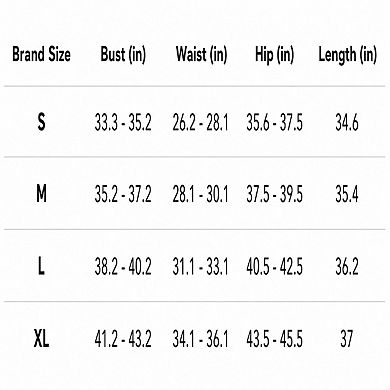
Task: Select the Bust (in) column header
Action: point(123,55)
